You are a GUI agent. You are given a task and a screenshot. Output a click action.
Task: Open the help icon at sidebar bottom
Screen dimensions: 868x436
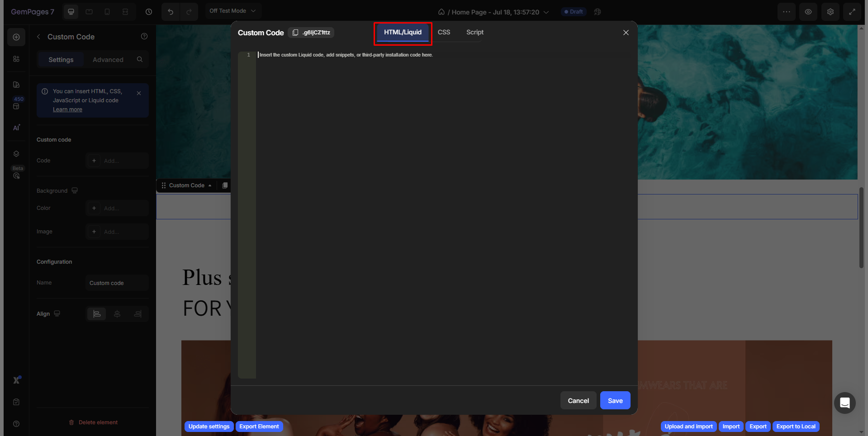point(16,424)
